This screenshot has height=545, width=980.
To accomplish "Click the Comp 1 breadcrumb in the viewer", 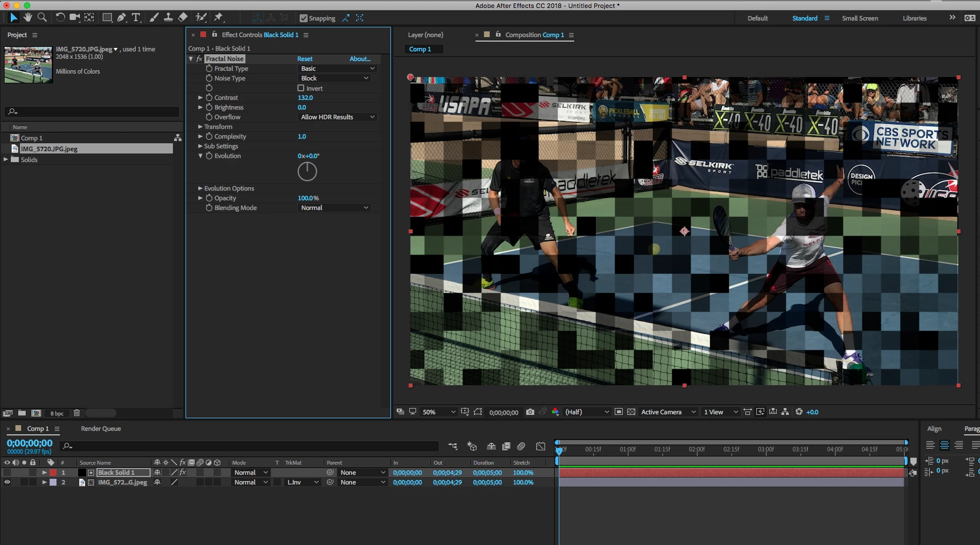I will pyautogui.click(x=420, y=49).
